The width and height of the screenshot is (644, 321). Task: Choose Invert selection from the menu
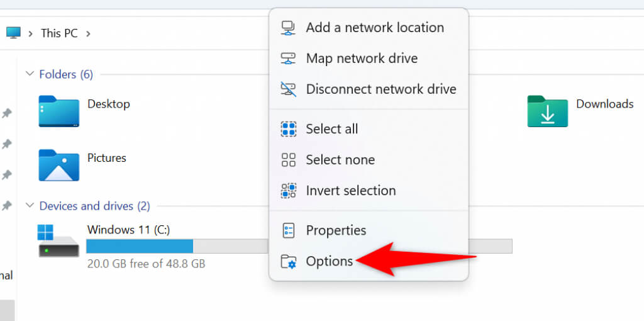(350, 191)
